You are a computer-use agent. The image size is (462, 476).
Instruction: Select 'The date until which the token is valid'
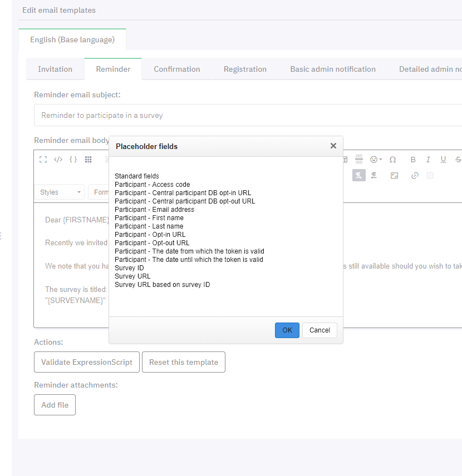pos(189,260)
